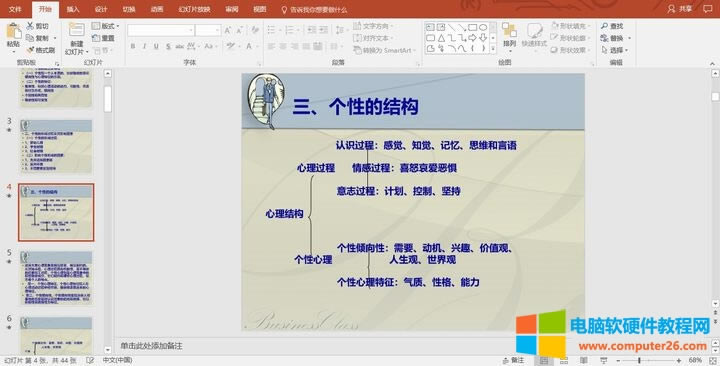Switch to the Slide Show (幻灯片放映) tab
Image resolution: width=720 pixels, height=366 pixels.
click(194, 9)
